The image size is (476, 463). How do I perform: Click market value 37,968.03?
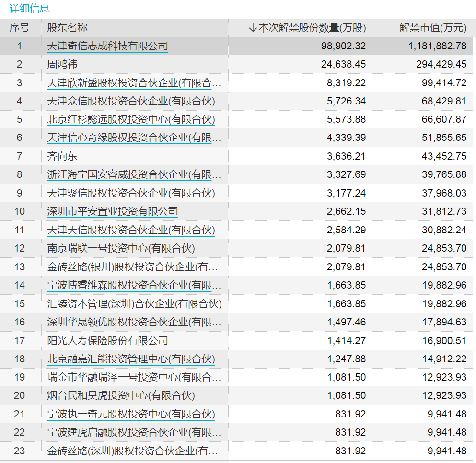pos(444,193)
